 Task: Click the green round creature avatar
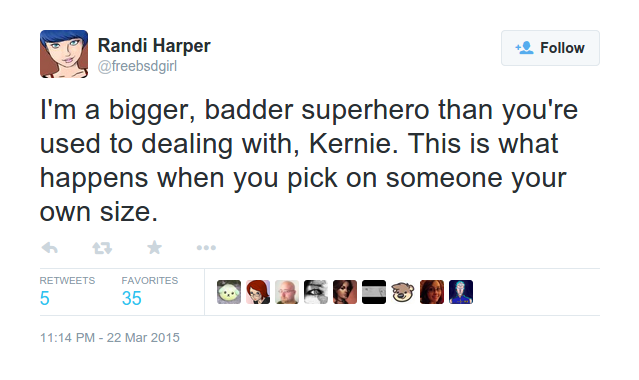(229, 292)
